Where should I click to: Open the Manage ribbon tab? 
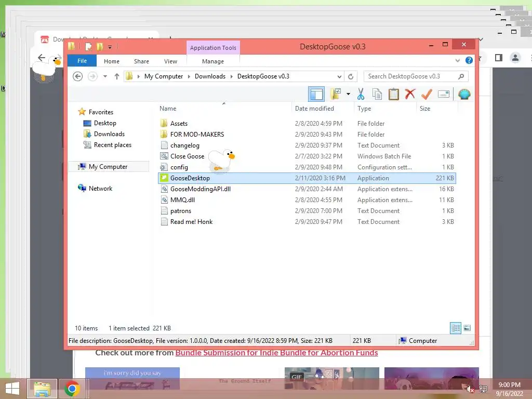tap(213, 61)
